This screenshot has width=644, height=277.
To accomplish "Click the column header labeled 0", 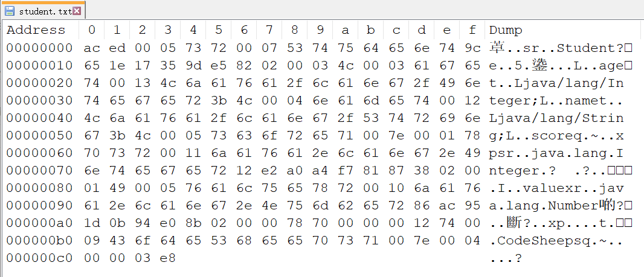I will (92, 30).
